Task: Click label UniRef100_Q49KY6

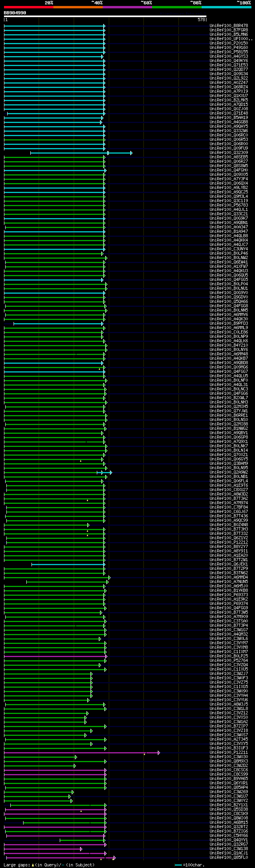Action: [229, 60]
